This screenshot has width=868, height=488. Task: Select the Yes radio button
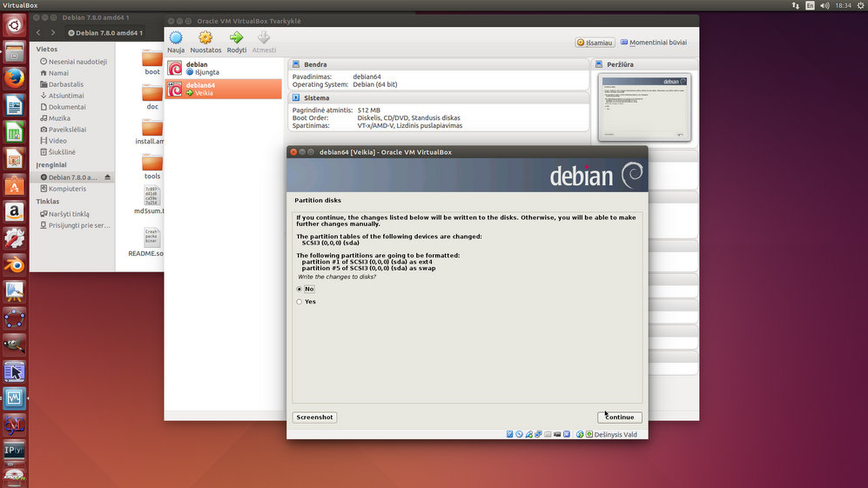click(x=299, y=302)
